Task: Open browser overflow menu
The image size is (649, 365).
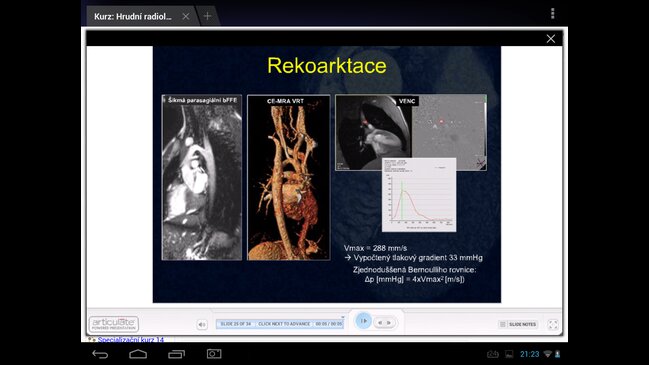Action: click(x=553, y=14)
